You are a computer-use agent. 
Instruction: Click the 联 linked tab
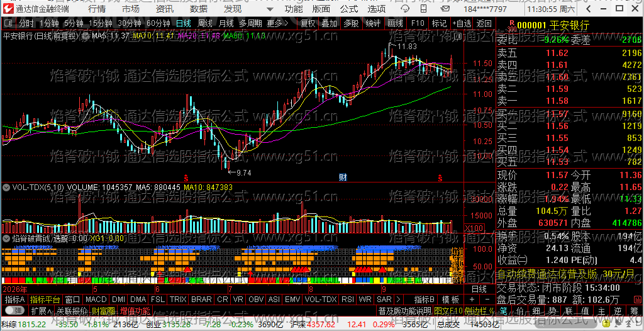pos(569,310)
